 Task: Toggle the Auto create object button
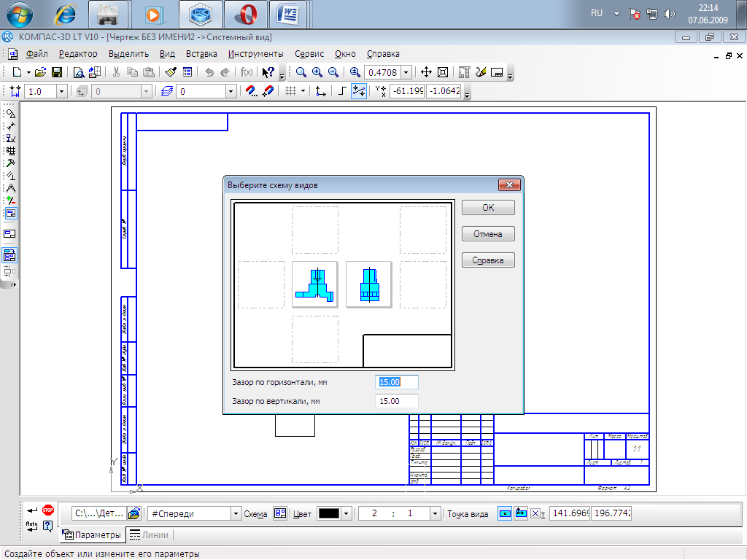pos(31,526)
